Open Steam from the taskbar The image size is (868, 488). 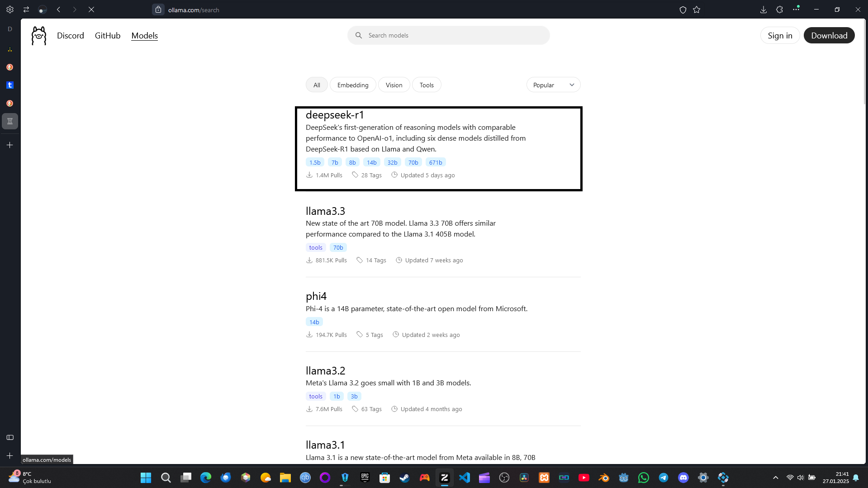[x=404, y=478]
